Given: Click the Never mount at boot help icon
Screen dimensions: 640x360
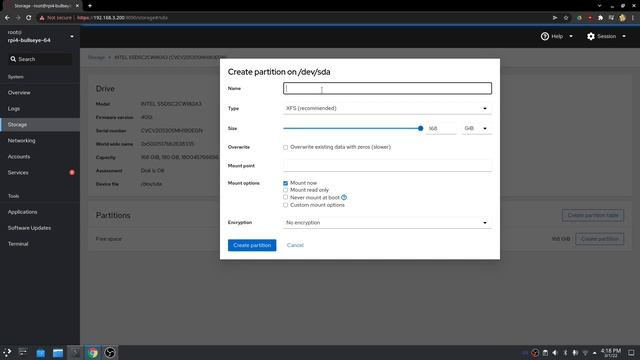Looking at the screenshot, I should pyautogui.click(x=344, y=198).
